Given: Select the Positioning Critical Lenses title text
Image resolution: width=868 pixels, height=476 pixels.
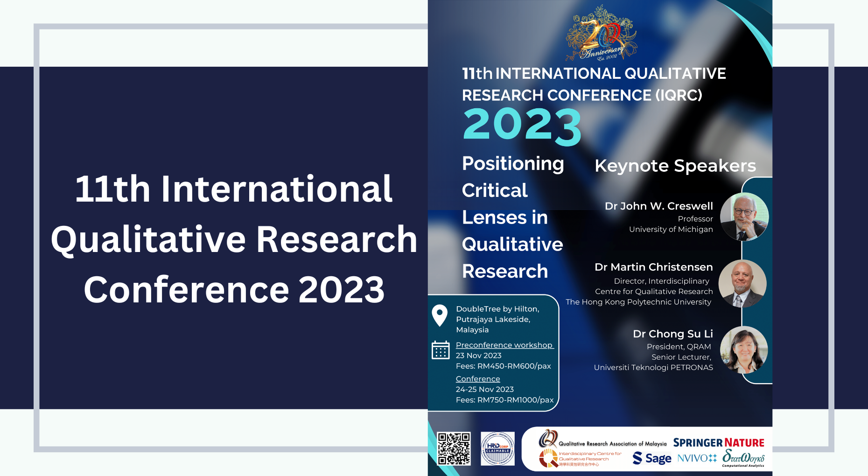Looking at the screenshot, I should (512, 217).
